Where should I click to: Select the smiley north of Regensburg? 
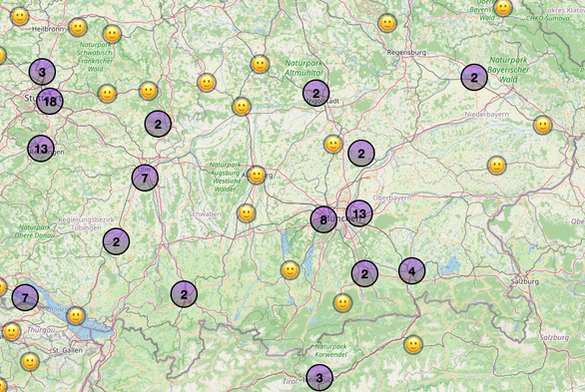pos(387,24)
